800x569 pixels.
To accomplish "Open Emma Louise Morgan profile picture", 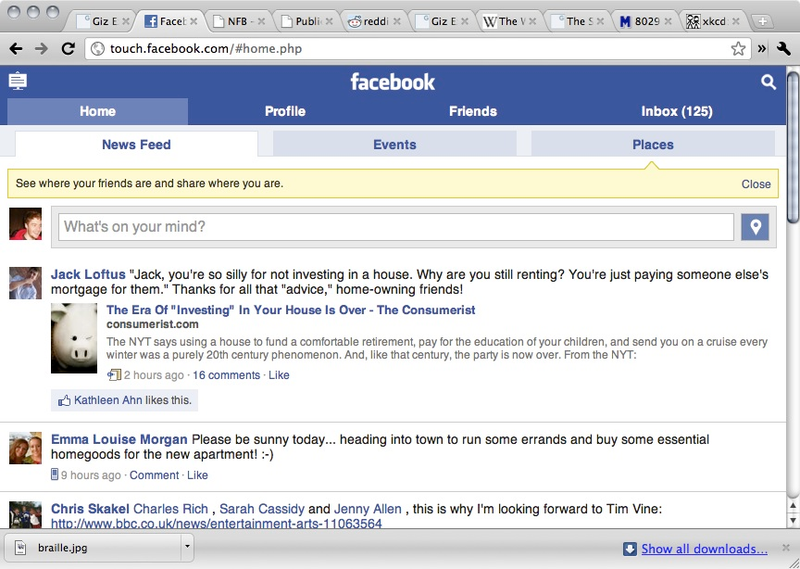I will pyautogui.click(x=26, y=448).
